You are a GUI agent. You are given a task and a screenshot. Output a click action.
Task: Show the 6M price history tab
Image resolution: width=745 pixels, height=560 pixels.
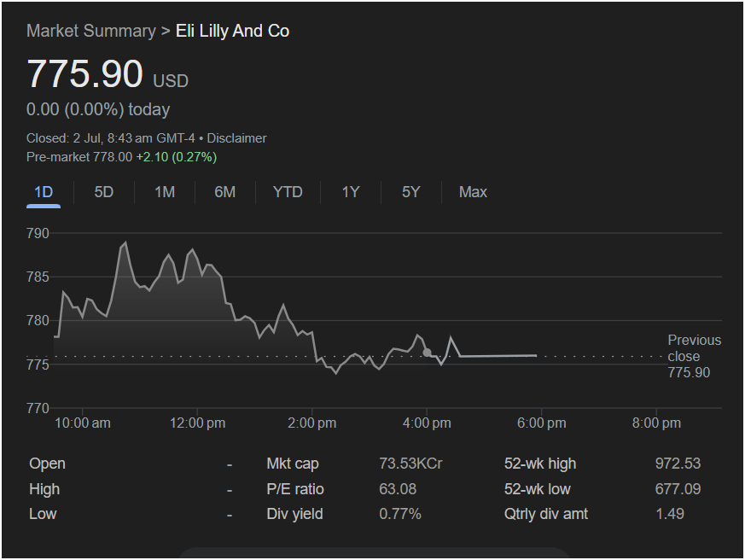(x=224, y=192)
